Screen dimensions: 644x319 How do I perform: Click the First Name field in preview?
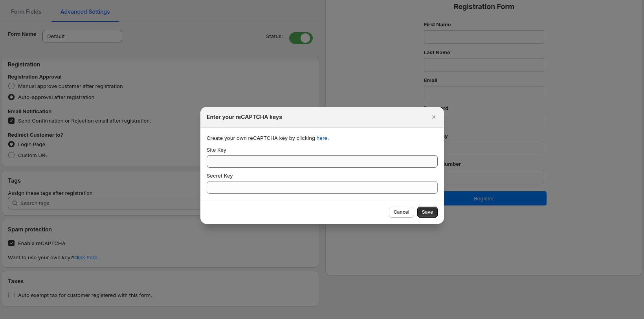(484, 37)
